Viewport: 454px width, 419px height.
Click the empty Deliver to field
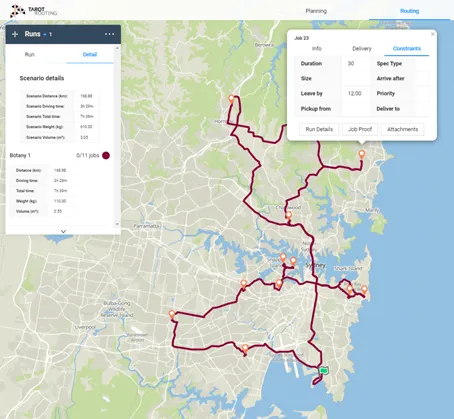click(x=422, y=109)
